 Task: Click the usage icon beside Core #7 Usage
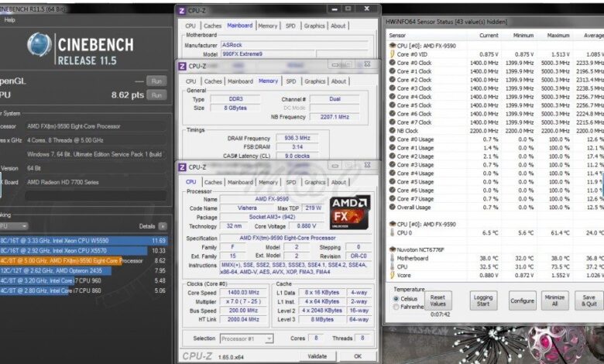pos(393,198)
